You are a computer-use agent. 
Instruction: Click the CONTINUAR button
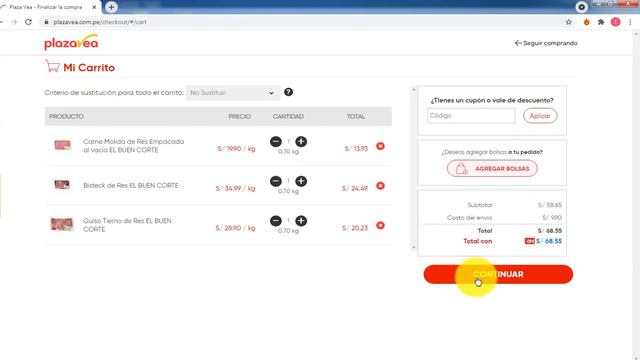pos(498,274)
